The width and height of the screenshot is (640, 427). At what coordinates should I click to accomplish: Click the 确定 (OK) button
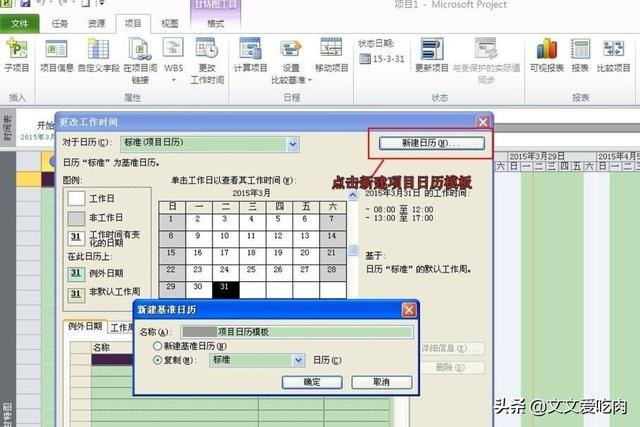(312, 382)
